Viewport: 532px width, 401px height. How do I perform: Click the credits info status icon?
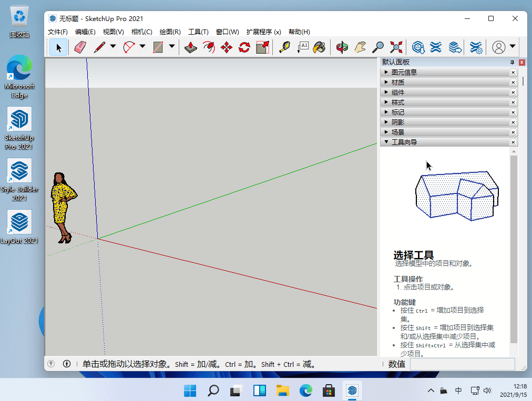click(67, 364)
